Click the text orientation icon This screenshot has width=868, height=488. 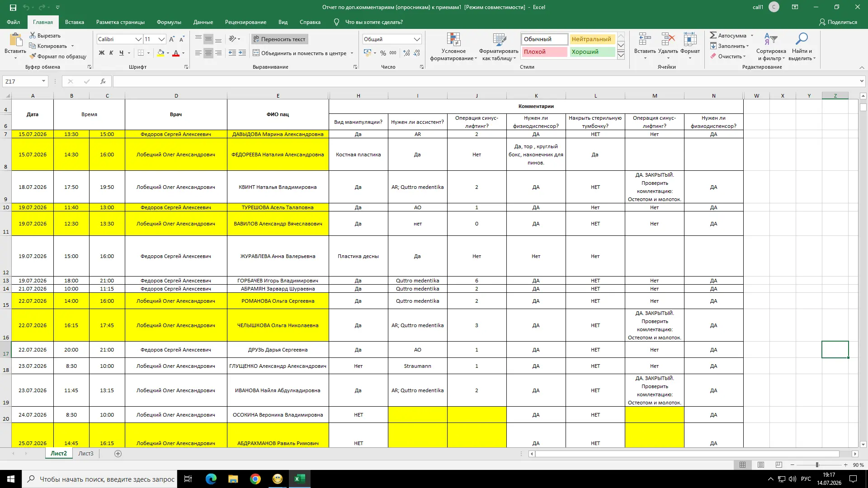(x=232, y=39)
